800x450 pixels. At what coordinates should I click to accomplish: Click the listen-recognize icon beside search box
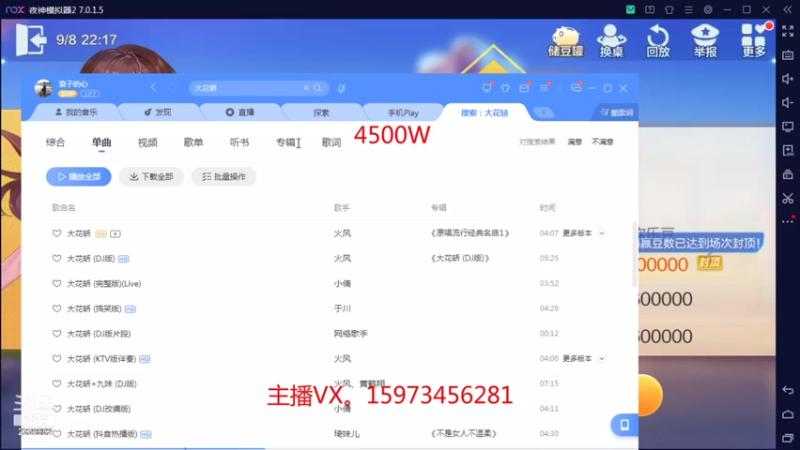(x=341, y=88)
